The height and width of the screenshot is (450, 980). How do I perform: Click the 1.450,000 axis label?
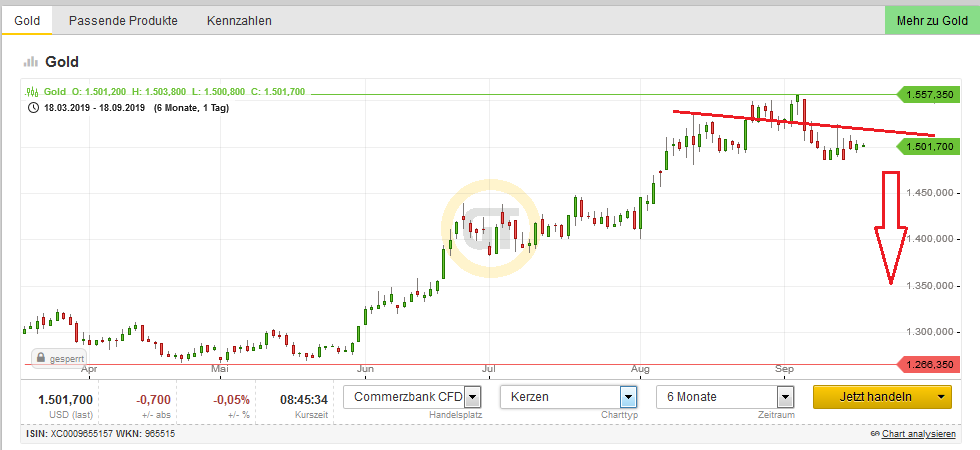coord(929,192)
